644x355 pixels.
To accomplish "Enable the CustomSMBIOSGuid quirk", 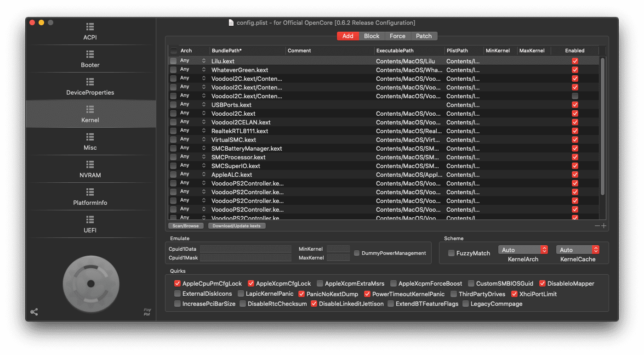I will [471, 283].
